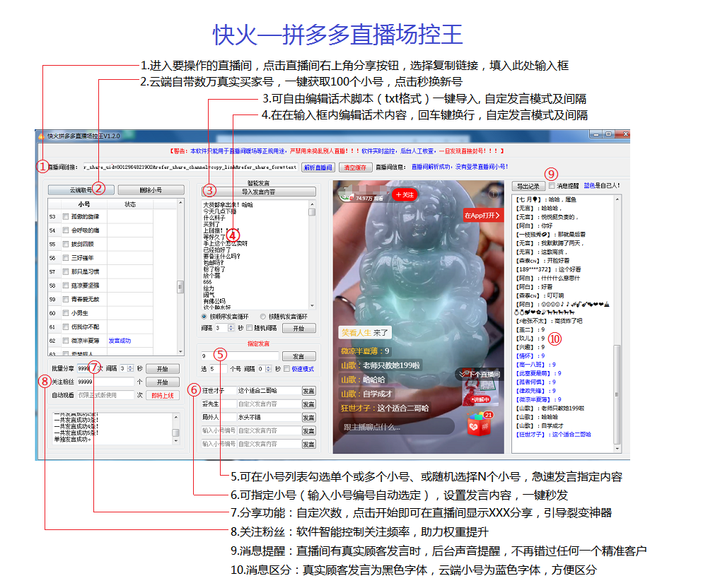The image size is (708, 588).
Task: Select the 讲解中 product card icon
Action: click(x=481, y=389)
